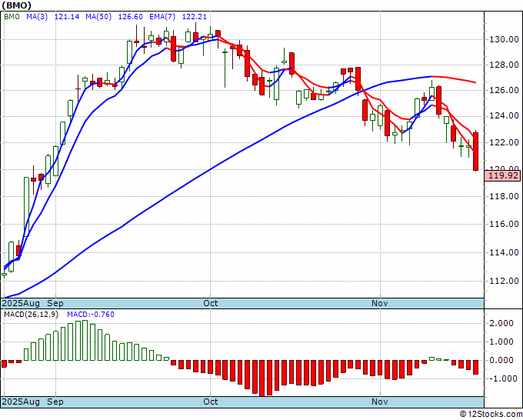
Task: Click the tallest green MACD histogram bar
Action: pyautogui.click(x=85, y=340)
